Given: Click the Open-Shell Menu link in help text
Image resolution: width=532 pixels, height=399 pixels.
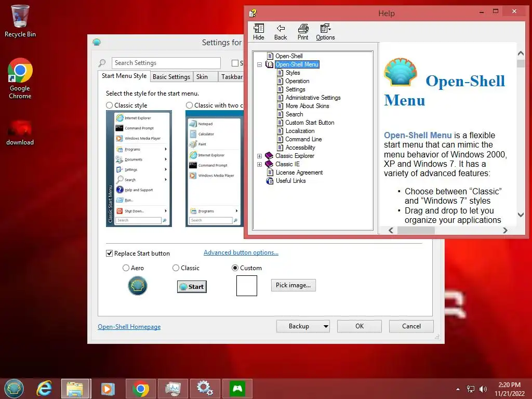Looking at the screenshot, I should click(418, 136).
